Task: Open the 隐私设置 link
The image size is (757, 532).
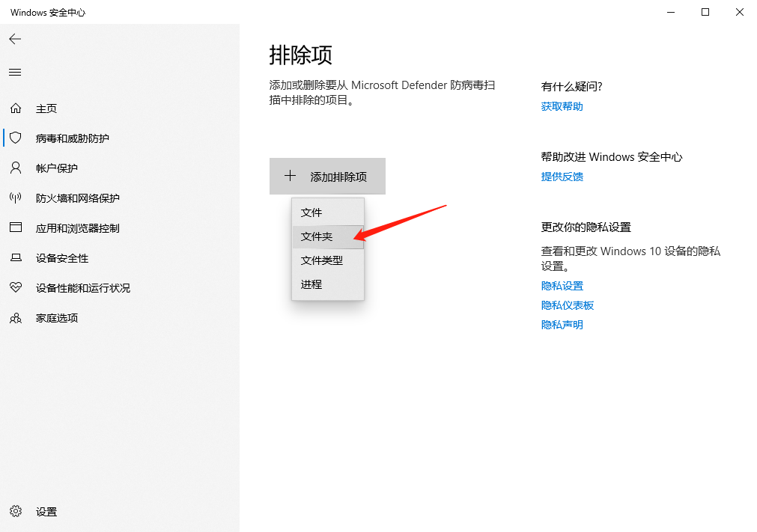Action: point(562,286)
